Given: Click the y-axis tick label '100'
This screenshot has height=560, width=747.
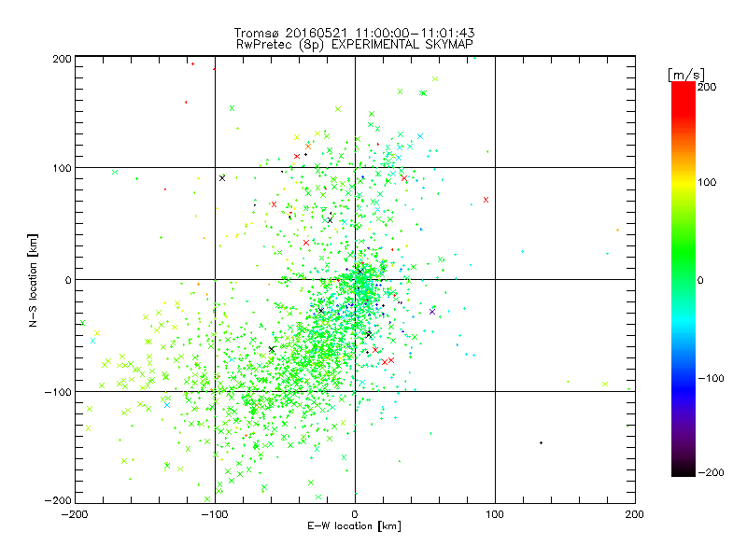Looking at the screenshot, I should coord(63,168).
